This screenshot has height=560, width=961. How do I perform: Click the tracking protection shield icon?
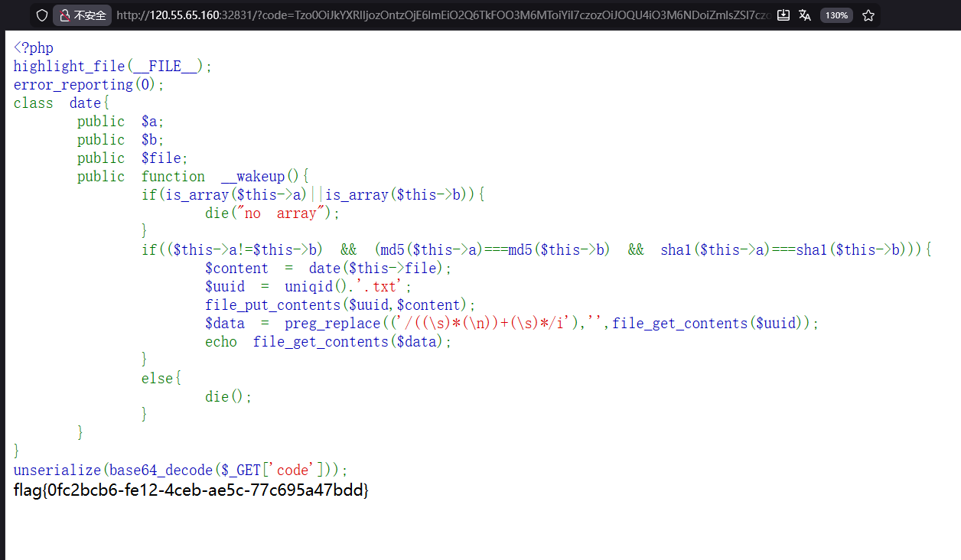42,15
